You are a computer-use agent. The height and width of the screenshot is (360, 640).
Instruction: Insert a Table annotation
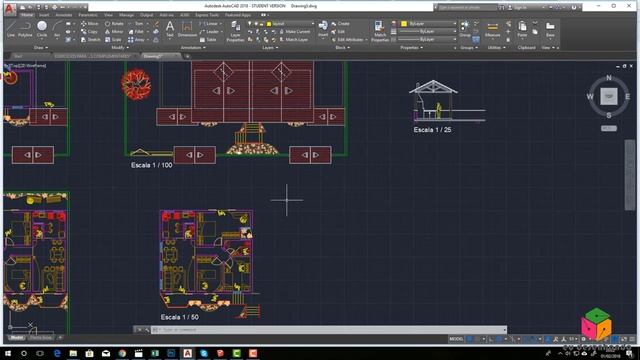coord(208,40)
